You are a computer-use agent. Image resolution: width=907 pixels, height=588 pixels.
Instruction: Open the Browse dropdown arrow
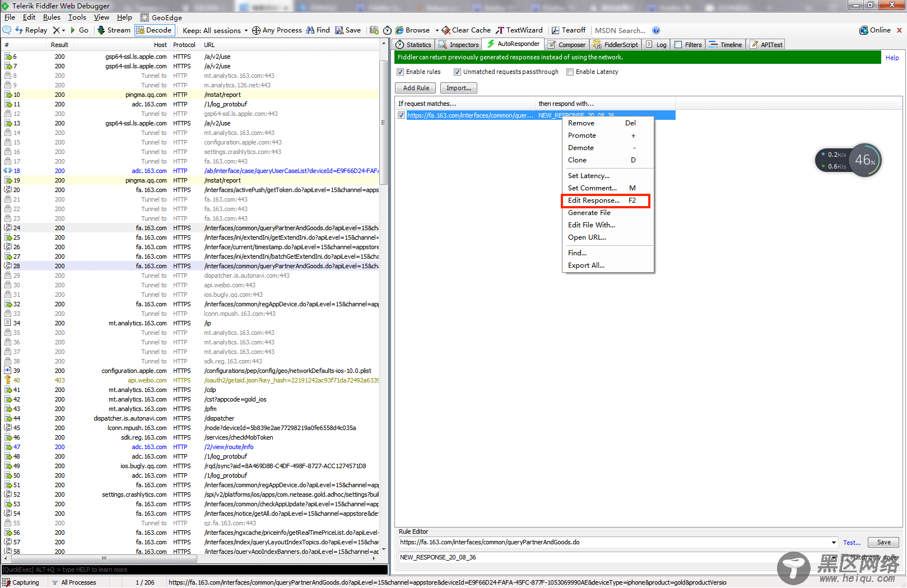pyautogui.click(x=437, y=30)
